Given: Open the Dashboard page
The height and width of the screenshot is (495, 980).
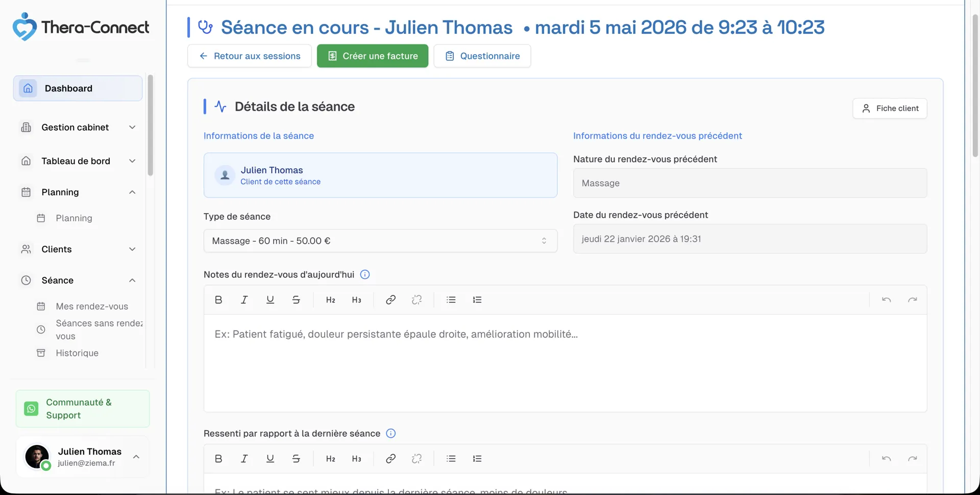Looking at the screenshot, I should (78, 88).
